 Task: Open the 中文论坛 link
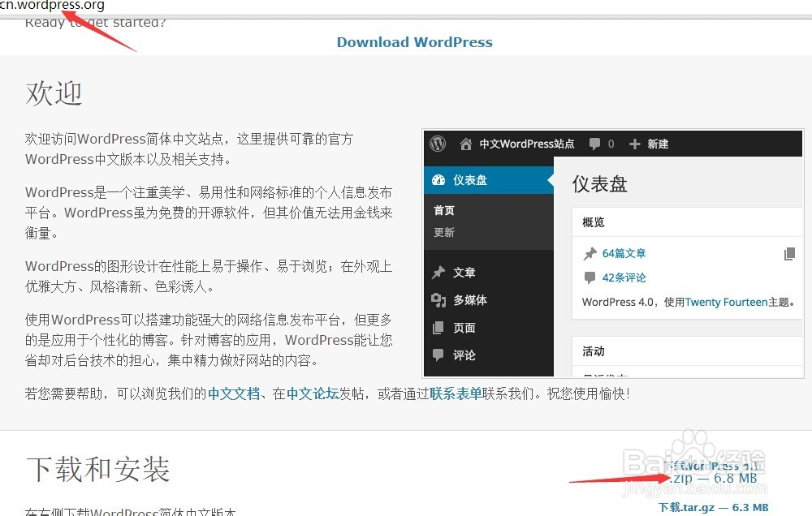pos(312,393)
